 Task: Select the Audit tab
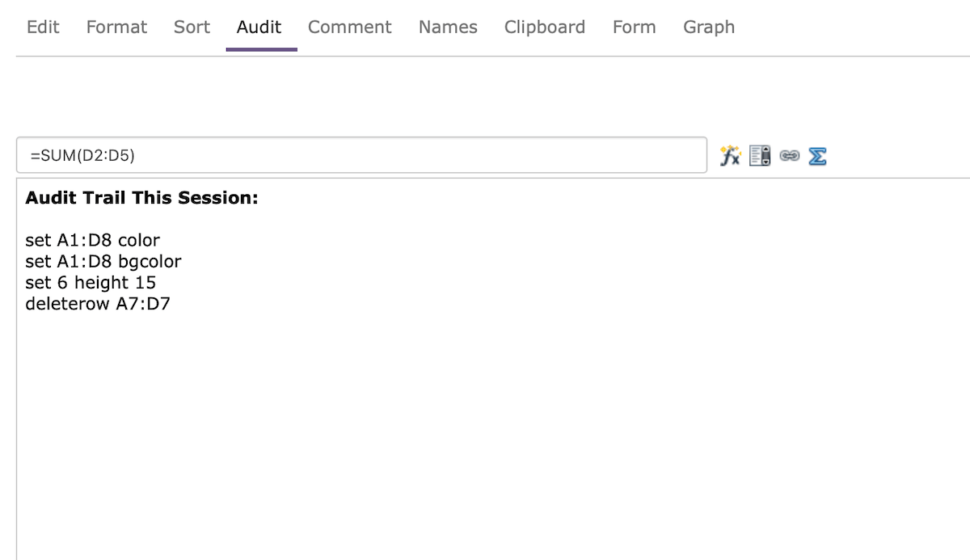pyautogui.click(x=259, y=27)
